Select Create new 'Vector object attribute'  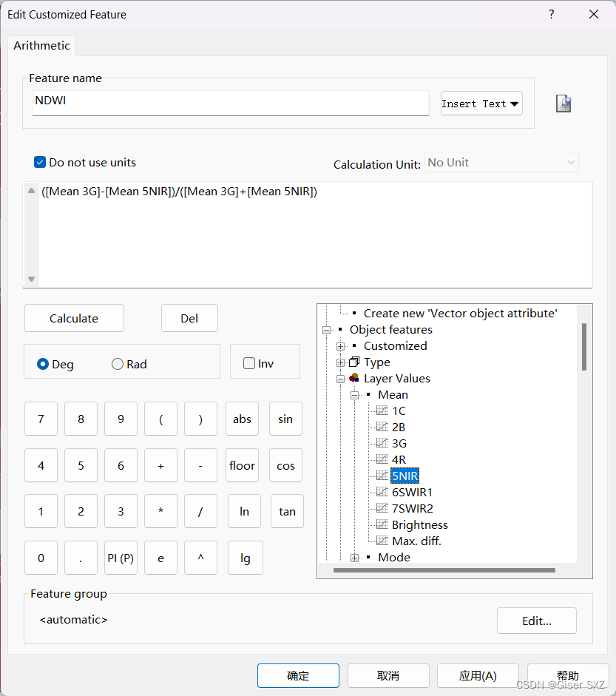(x=460, y=314)
